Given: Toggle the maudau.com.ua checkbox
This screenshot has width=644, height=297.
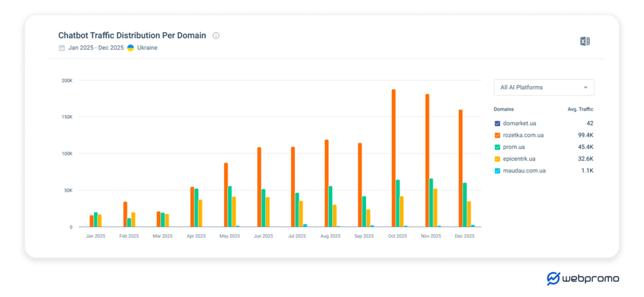Looking at the screenshot, I should [497, 171].
